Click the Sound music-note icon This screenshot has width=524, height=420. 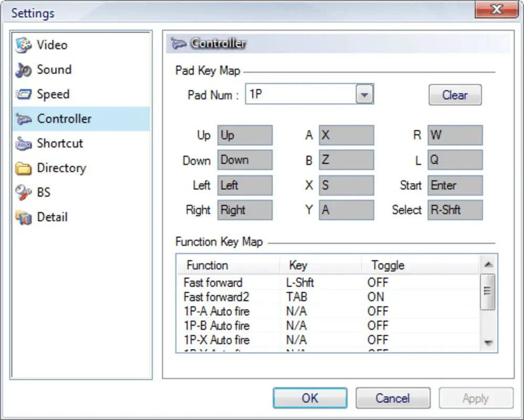(24, 70)
